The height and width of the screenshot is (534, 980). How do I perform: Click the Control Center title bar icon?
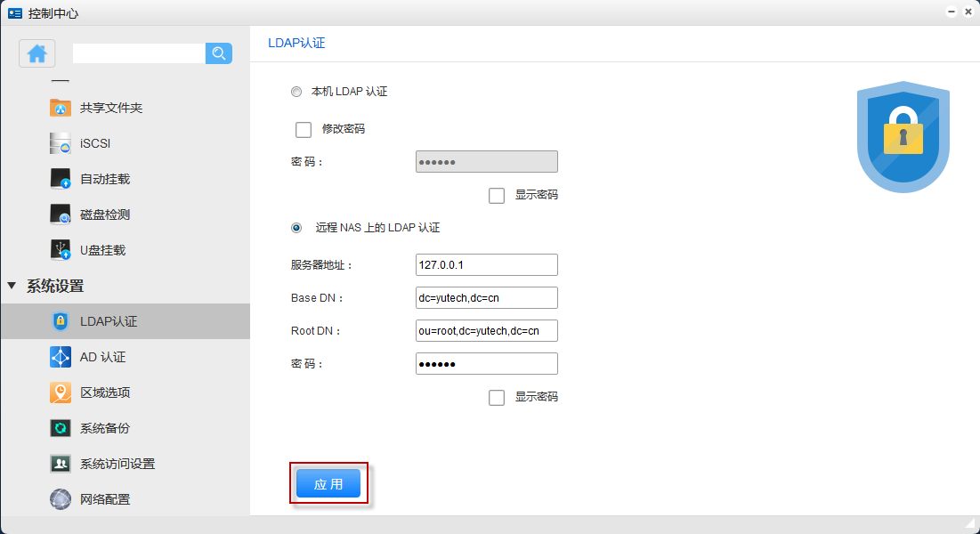pyautogui.click(x=15, y=13)
